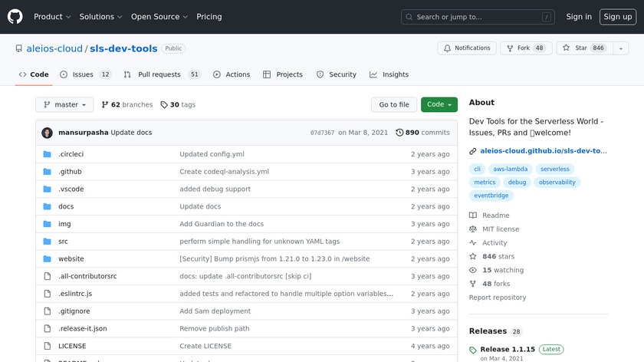Open the LICENSE file
Screen dimensions: 644x362
(72, 346)
